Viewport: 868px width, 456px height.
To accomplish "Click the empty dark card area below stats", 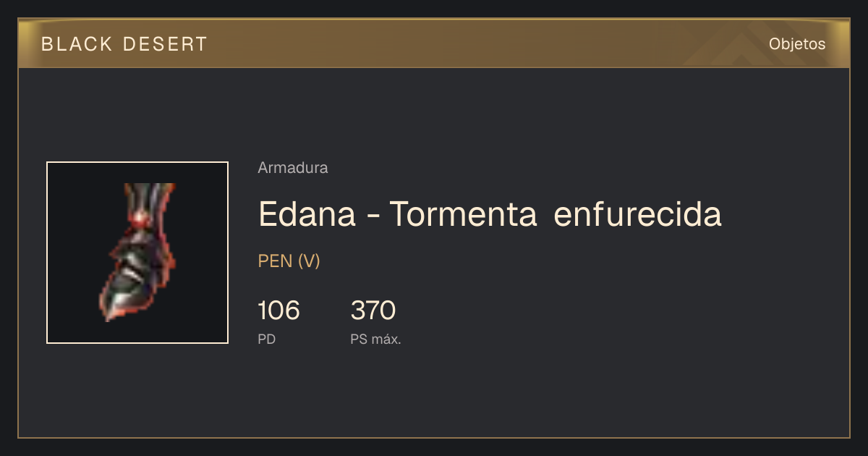I will 434,394.
